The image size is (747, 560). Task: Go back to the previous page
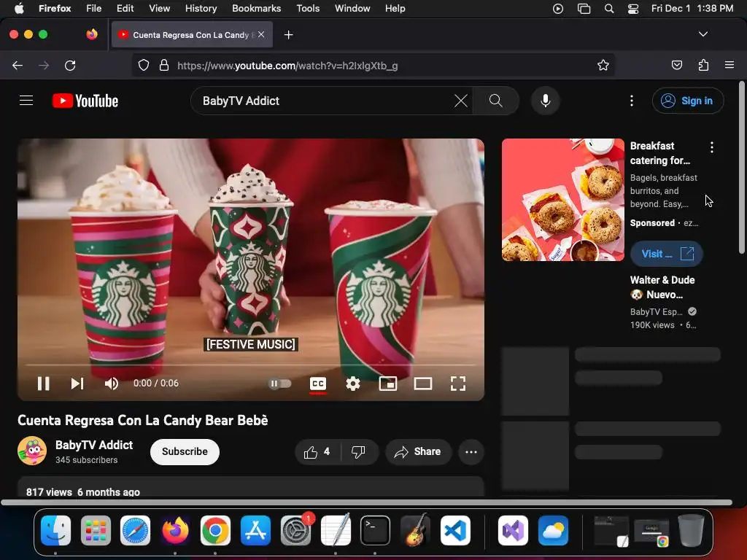pos(18,65)
